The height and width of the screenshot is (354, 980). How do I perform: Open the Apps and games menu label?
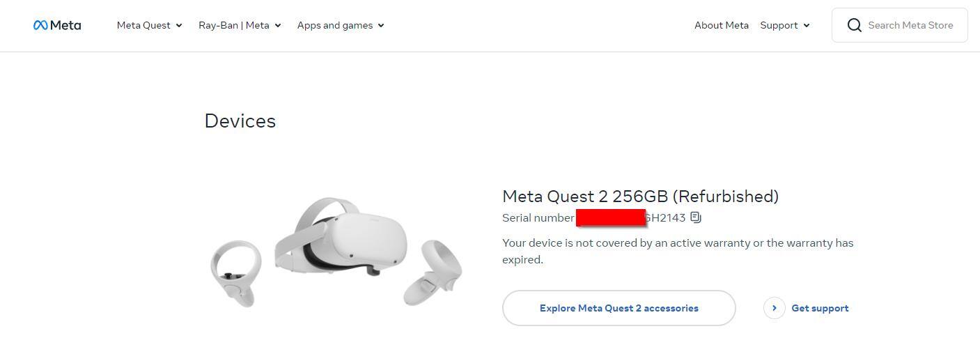click(x=334, y=25)
